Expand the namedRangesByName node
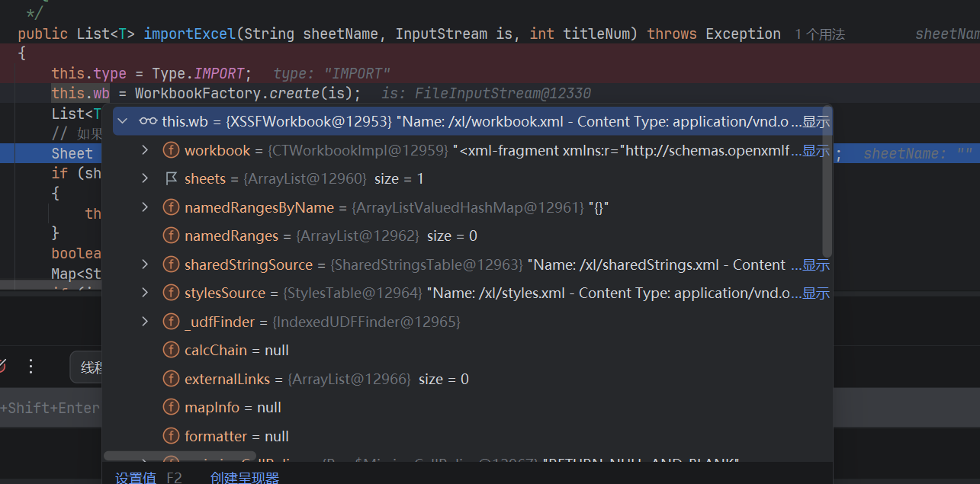The width and height of the screenshot is (980, 484). click(145, 207)
